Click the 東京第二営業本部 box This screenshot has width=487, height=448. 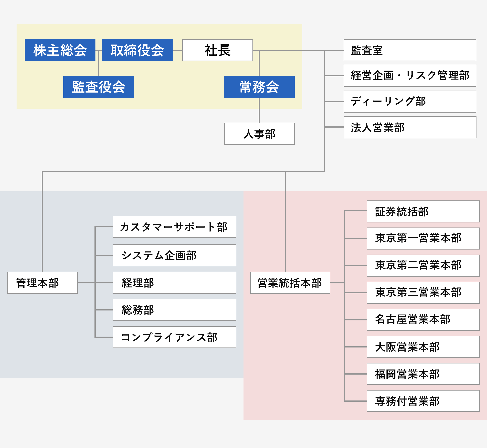(x=423, y=265)
